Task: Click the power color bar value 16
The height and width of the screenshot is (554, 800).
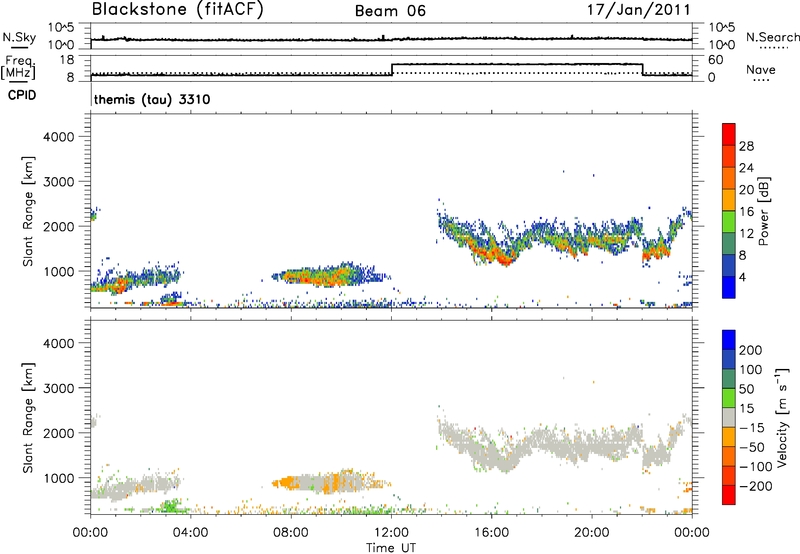Action: (746, 212)
